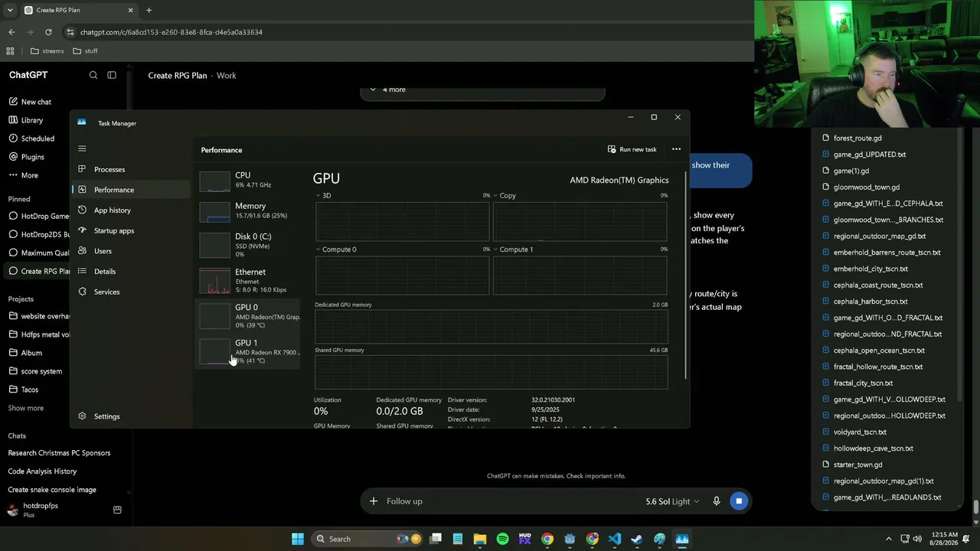The width and height of the screenshot is (980, 551).
Task: Start a New chat in ChatGPT
Action: click(36, 102)
